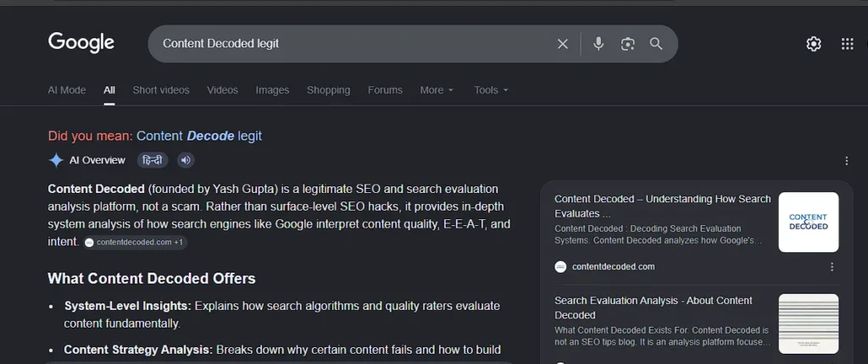868x364 pixels.
Task: Click the Google logo
Action: click(x=81, y=43)
